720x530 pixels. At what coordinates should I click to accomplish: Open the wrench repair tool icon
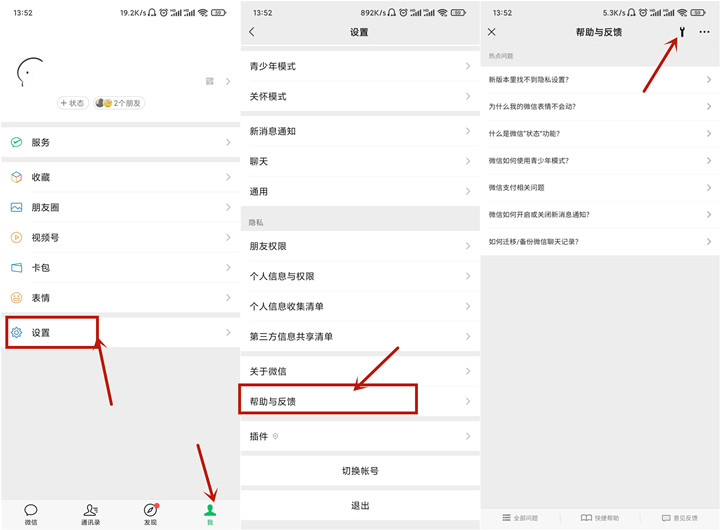pyautogui.click(x=682, y=32)
